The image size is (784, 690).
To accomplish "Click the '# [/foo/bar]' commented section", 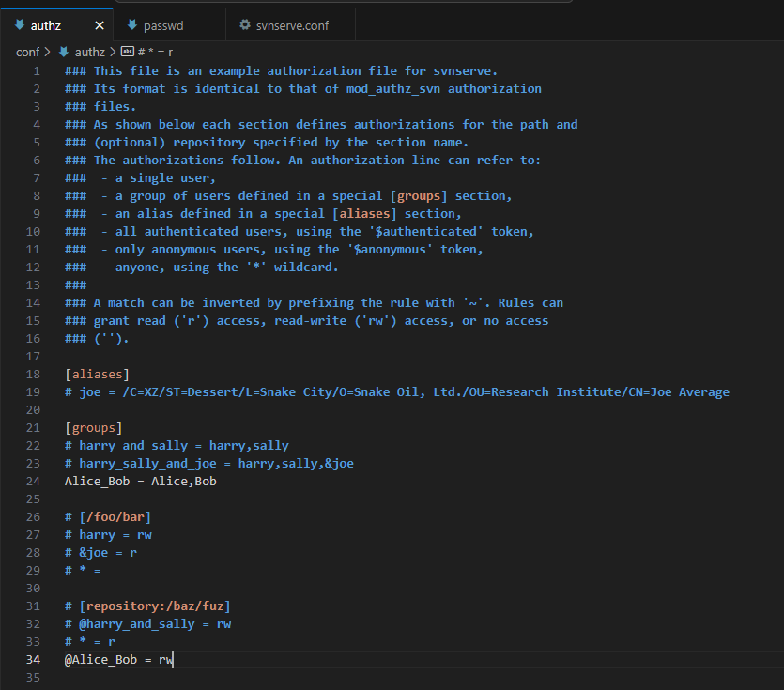I will (108, 516).
